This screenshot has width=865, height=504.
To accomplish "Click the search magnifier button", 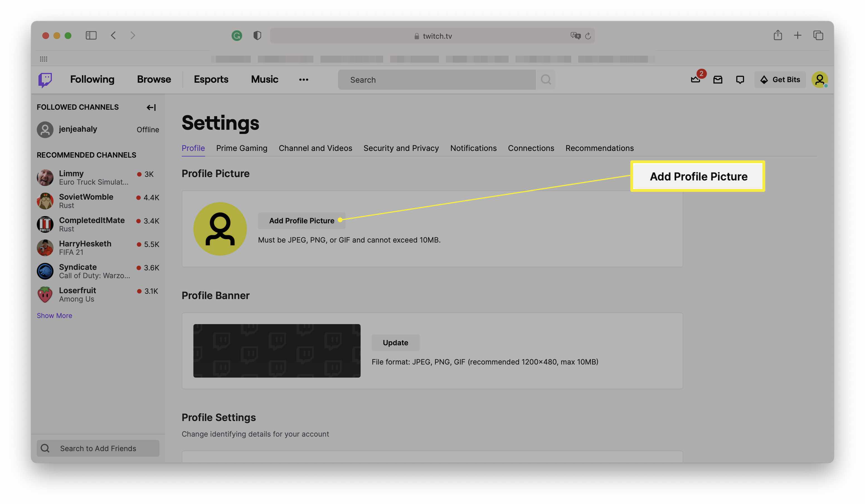I will click(x=546, y=80).
